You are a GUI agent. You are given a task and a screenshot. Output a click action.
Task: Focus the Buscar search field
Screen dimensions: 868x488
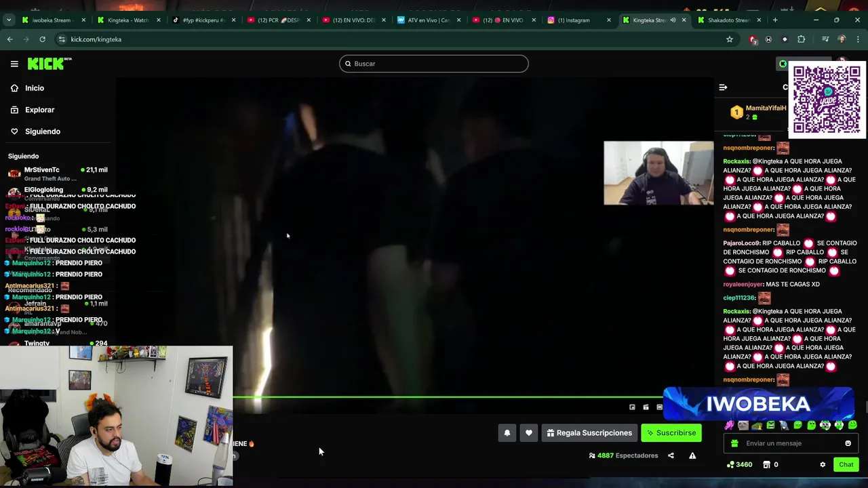pyautogui.click(x=434, y=64)
